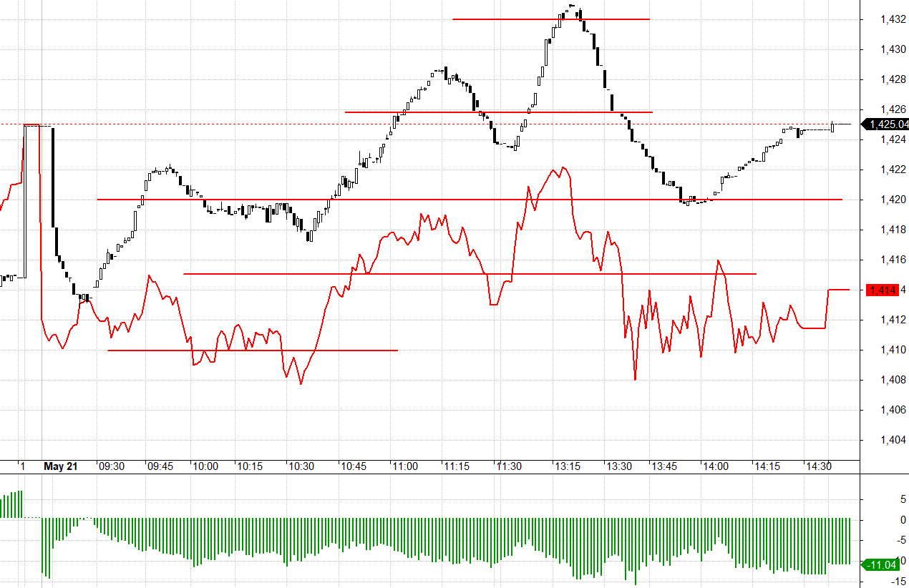909x588 pixels.
Task: Click the last candlestick on the right
Action: pyautogui.click(x=833, y=127)
